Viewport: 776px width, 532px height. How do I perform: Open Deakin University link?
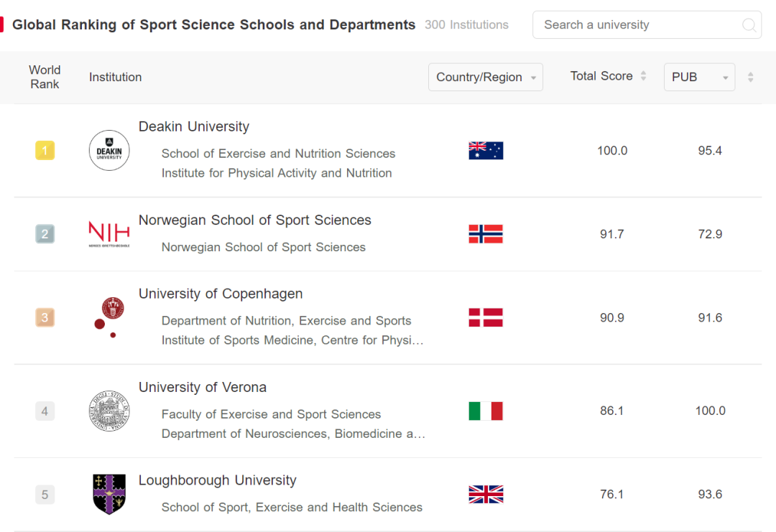pyautogui.click(x=194, y=126)
